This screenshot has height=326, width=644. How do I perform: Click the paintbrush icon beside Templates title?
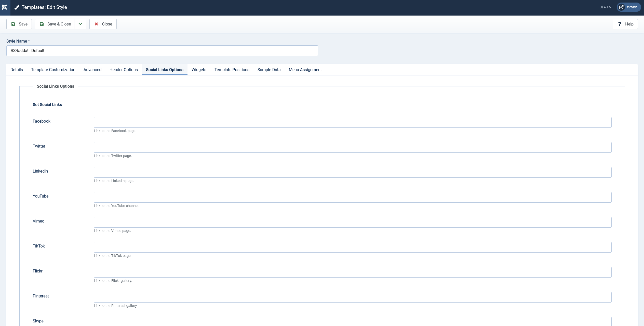(x=17, y=7)
